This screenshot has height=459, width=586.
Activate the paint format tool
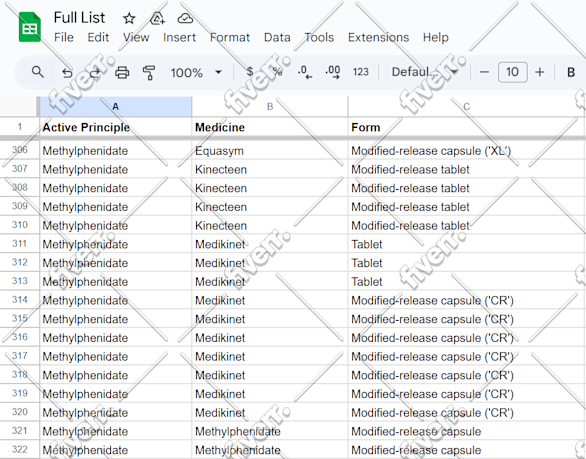[149, 72]
